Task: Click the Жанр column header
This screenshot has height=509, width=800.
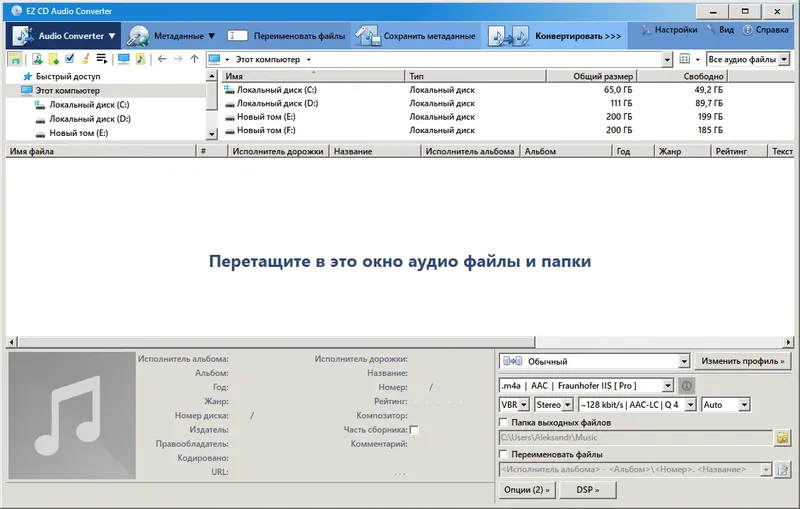Action: (682, 151)
